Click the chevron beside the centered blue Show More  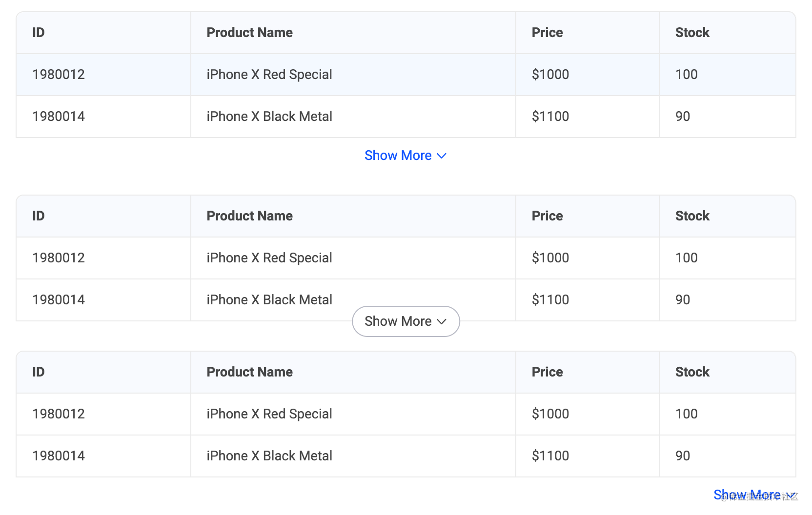coord(442,156)
